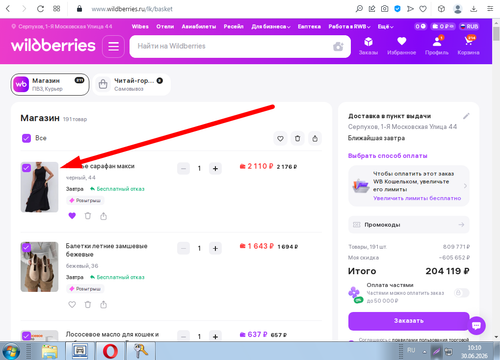
Task: Open the hamburger catalog menu
Action: pyautogui.click(x=113, y=46)
